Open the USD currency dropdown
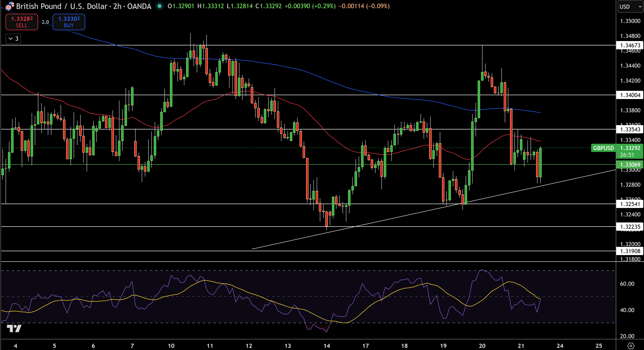644x350 pixels. point(630,7)
